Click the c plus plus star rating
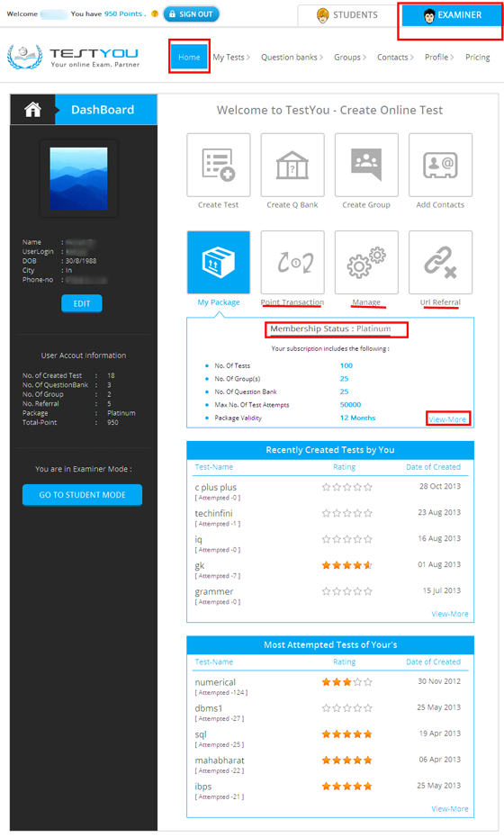The height and width of the screenshot is (837, 504). [347, 487]
